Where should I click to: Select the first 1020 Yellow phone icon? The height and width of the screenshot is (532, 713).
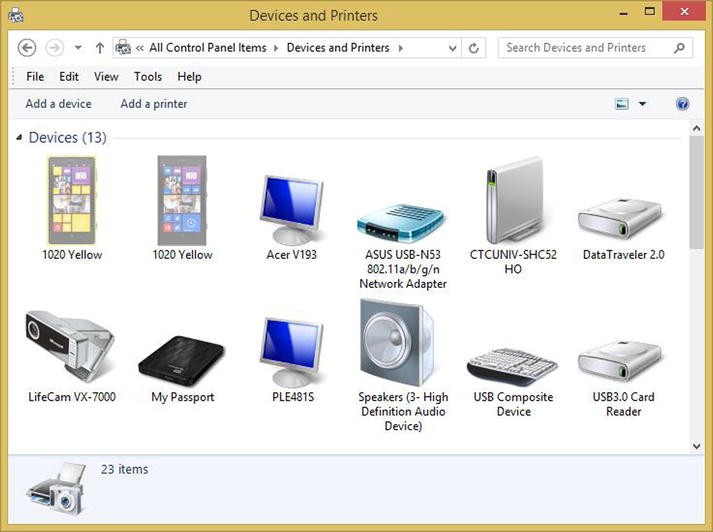(72, 200)
